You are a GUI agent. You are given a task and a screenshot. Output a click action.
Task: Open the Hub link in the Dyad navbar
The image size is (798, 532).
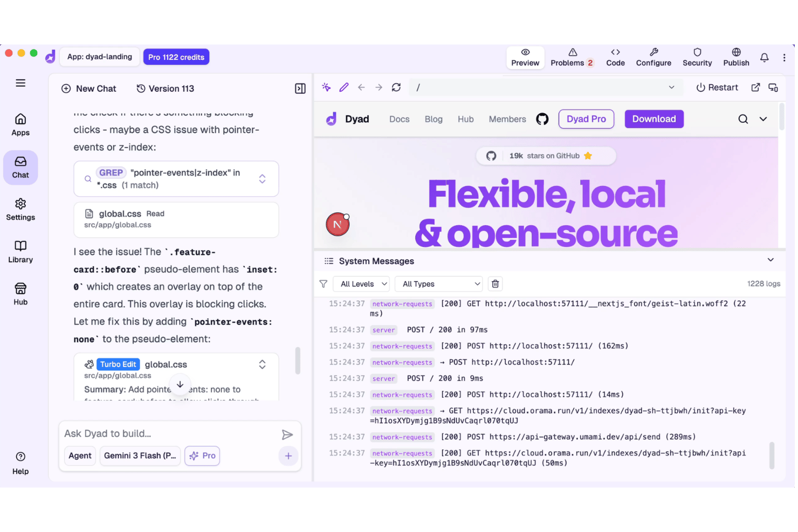coord(466,119)
